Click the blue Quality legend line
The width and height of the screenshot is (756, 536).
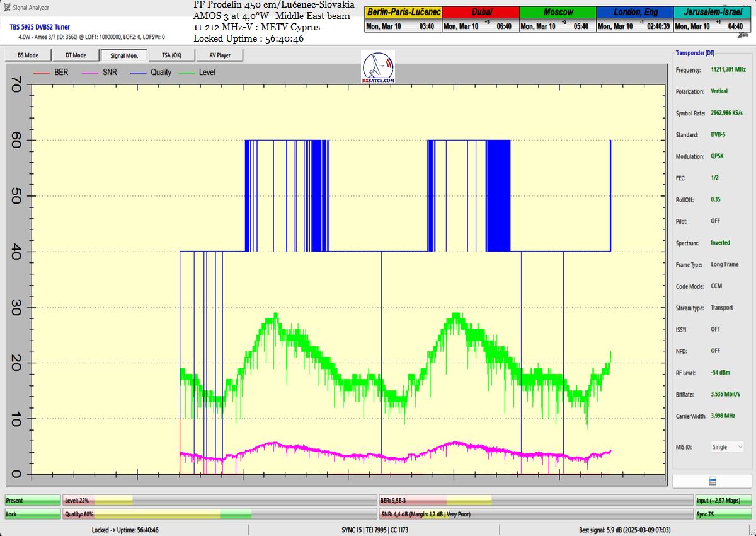coord(138,73)
